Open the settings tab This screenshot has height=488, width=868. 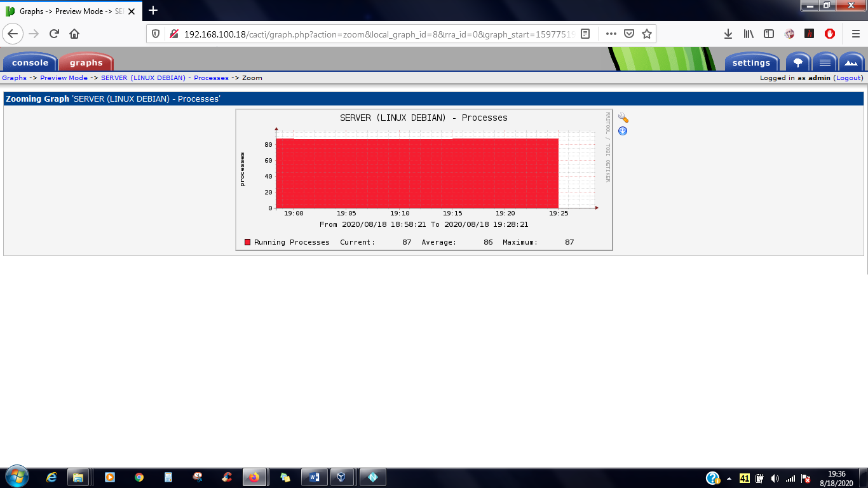751,62
